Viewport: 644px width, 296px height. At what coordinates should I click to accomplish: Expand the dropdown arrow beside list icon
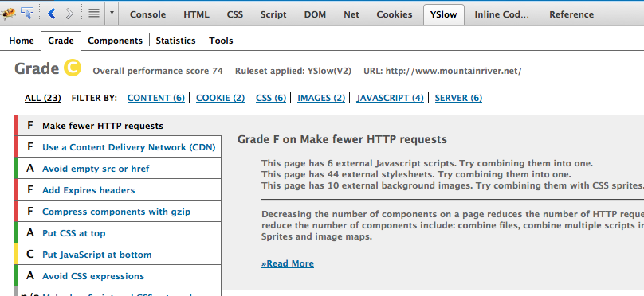click(112, 13)
